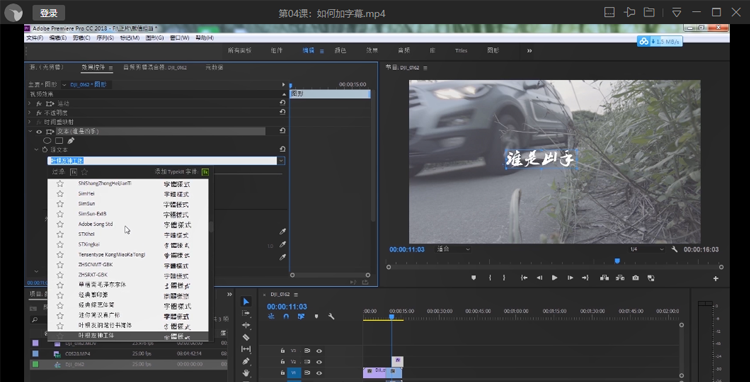Viewport: 750px width, 382px height.
Task: Open font family dropdown arrow
Action: tap(281, 161)
